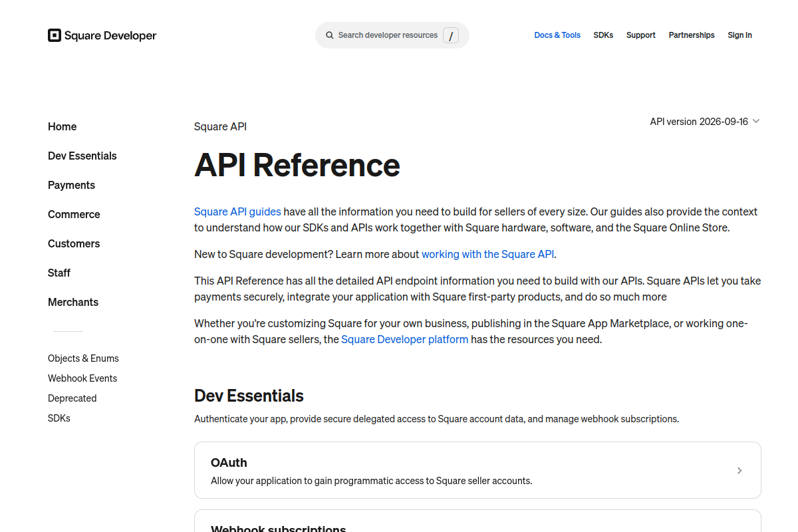
Task: View Deprecated in the sidebar
Action: coord(72,398)
